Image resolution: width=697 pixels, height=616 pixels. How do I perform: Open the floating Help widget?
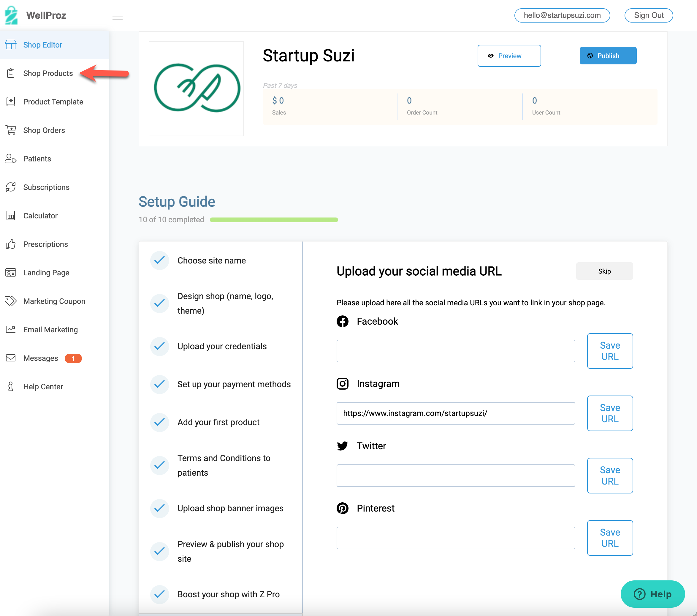pos(653,594)
